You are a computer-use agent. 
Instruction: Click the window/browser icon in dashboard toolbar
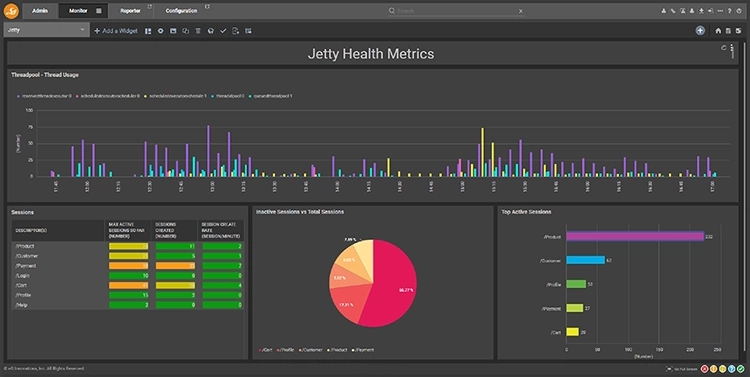(173, 31)
